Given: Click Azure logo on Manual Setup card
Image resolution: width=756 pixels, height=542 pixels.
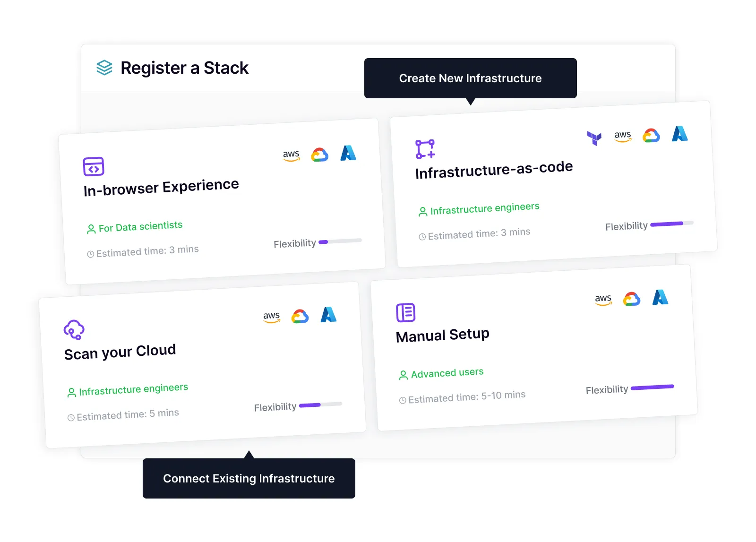Looking at the screenshot, I should coord(660,297).
